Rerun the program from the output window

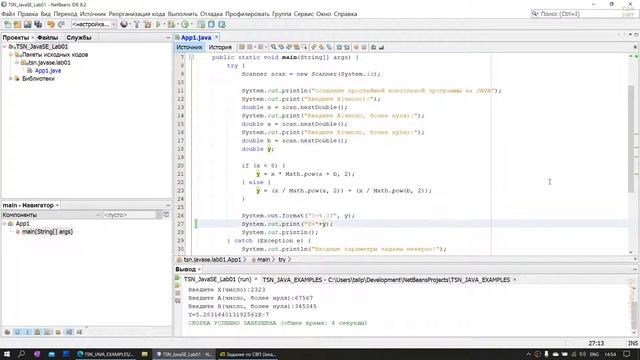coord(178,278)
